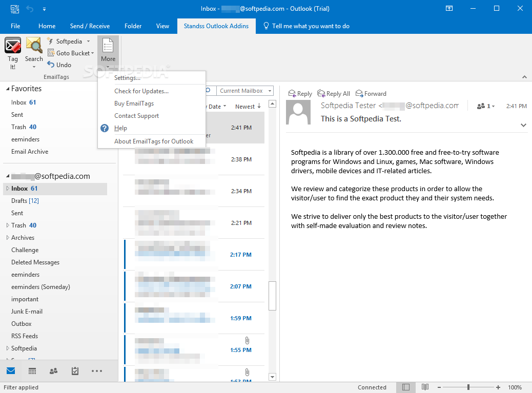
Task: Click the By Date arrangement button
Action: (x=215, y=106)
